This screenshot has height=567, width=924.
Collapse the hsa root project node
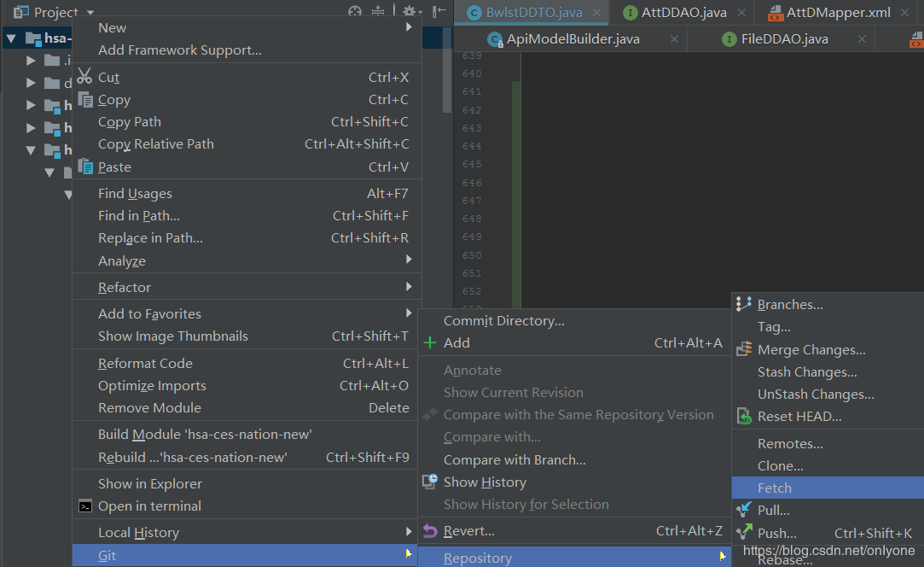(11, 38)
